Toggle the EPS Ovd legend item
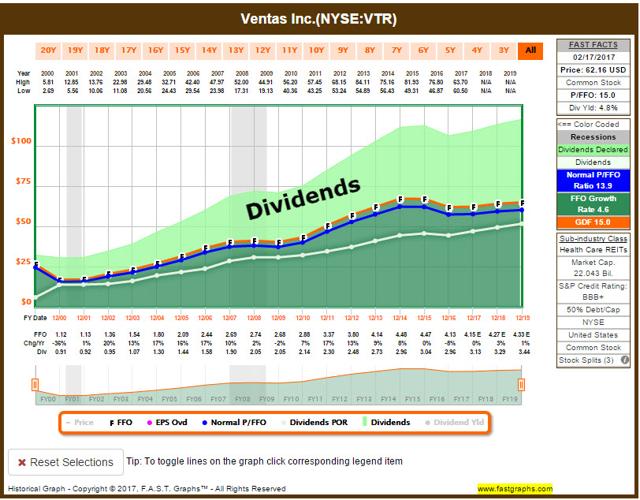The width and height of the screenshot is (640, 500). point(167,422)
